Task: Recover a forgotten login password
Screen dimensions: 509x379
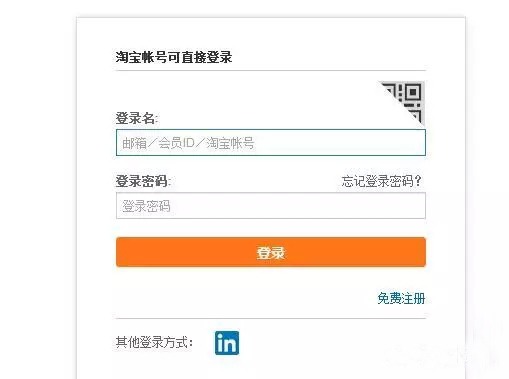Action: 381,181
